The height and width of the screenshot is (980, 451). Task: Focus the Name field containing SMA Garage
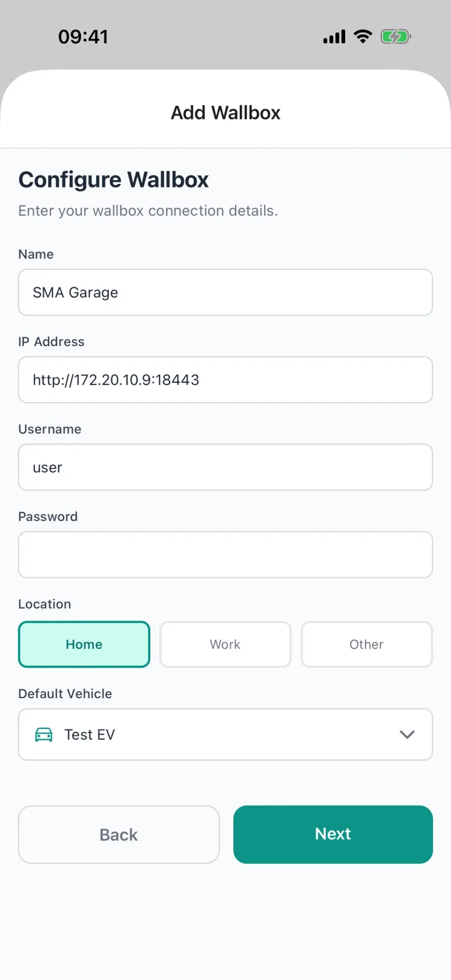(226, 292)
